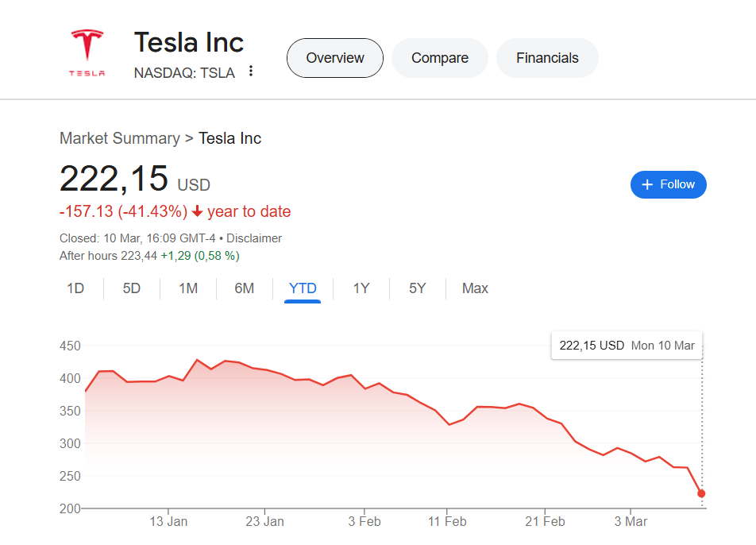Screen dimensions: 756x545
Task: Switch to the Compare tab
Action: coord(439,58)
